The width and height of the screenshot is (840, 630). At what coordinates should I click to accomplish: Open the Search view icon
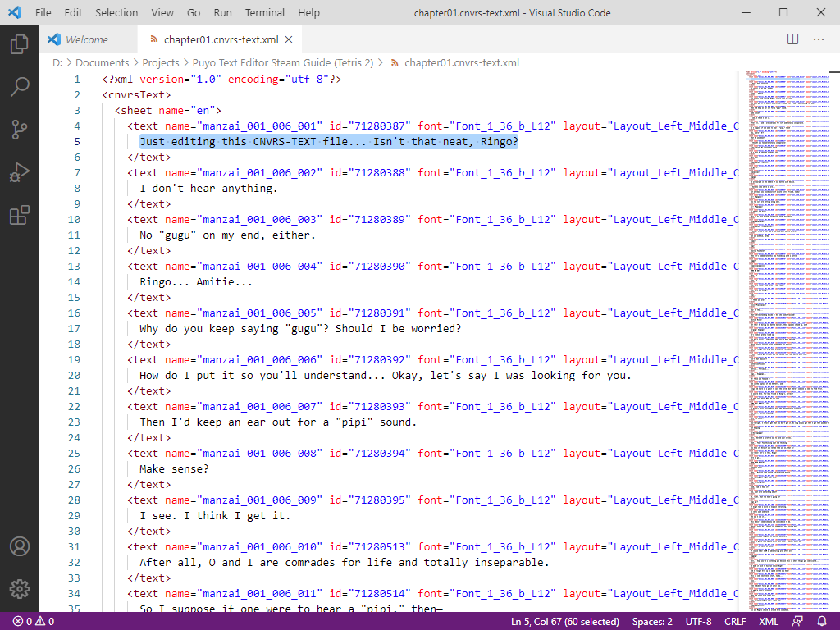pos(20,87)
